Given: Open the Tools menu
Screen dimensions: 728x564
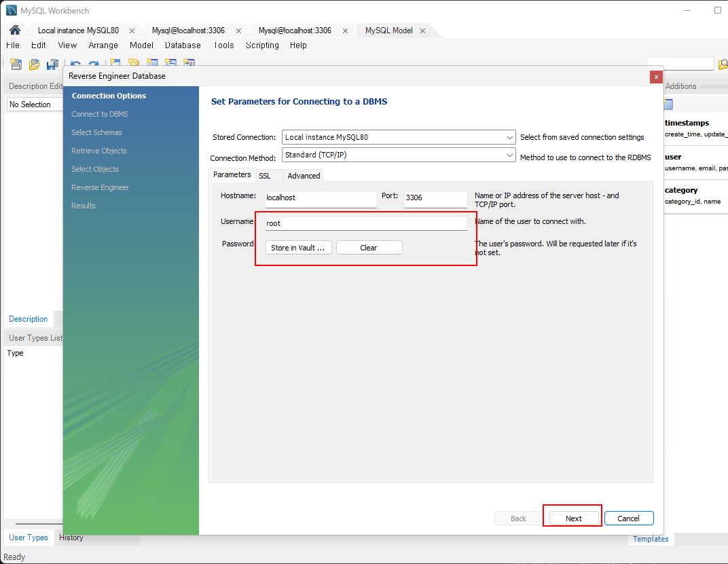Looking at the screenshot, I should [224, 45].
